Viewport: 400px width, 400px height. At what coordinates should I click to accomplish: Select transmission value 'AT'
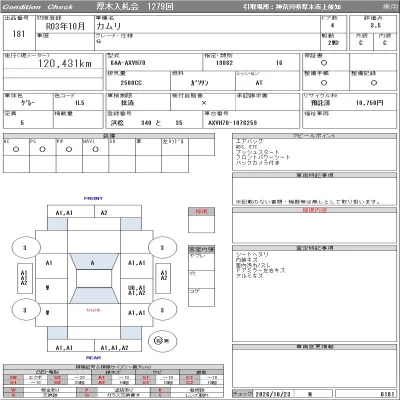click(259, 83)
